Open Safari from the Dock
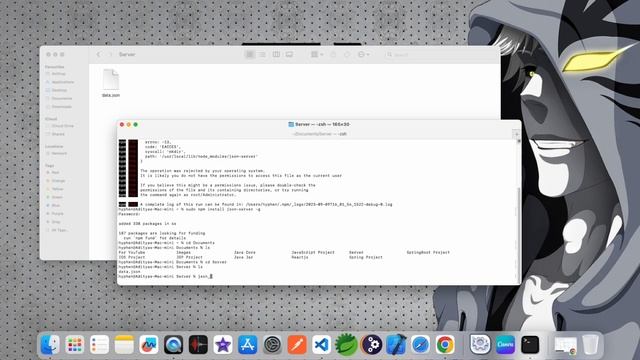The height and width of the screenshot is (360, 640). [x=420, y=345]
